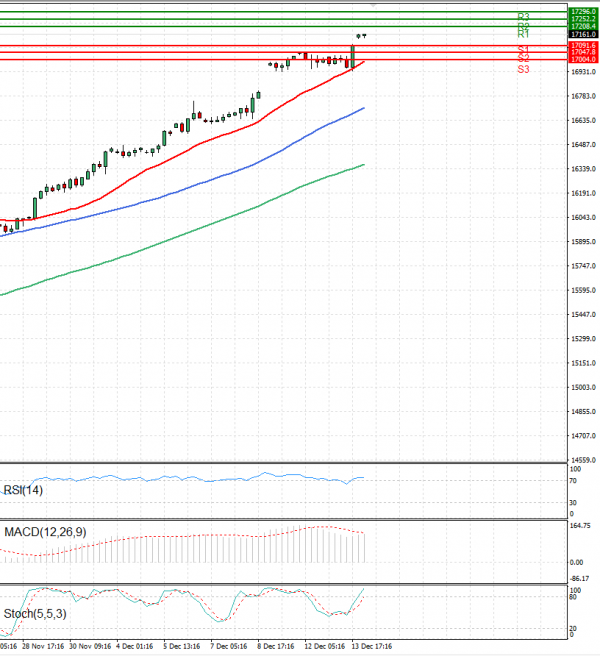Click the 15895.0 price axis value
Viewport: 600px width, 656px height.
583,242
